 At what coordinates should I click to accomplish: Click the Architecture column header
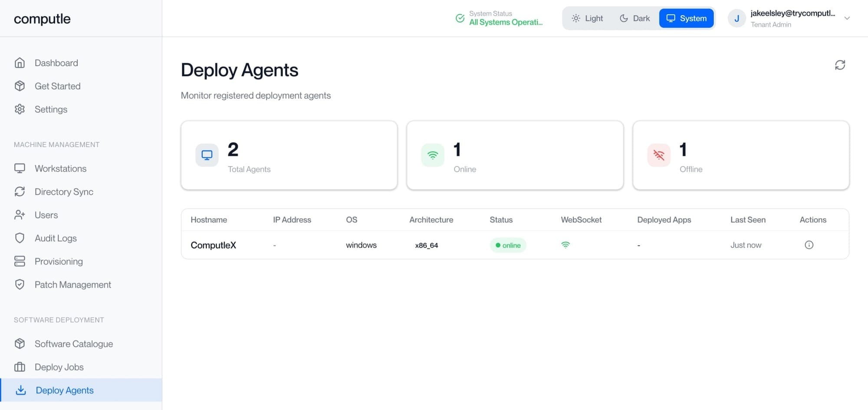pos(431,220)
